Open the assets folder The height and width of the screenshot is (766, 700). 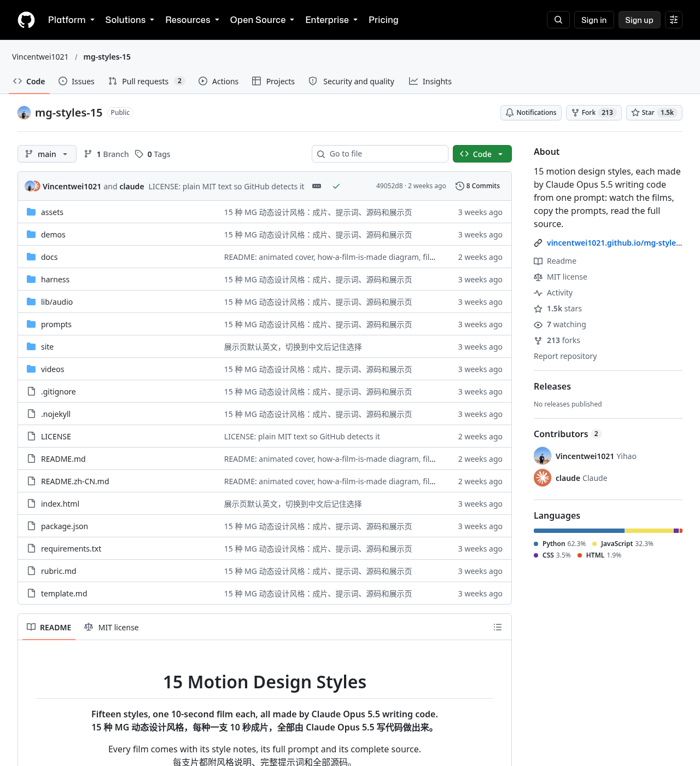pyautogui.click(x=52, y=212)
